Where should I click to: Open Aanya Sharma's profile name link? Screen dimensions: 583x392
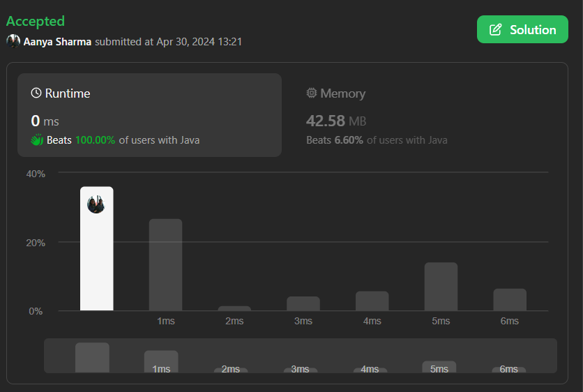(57, 42)
